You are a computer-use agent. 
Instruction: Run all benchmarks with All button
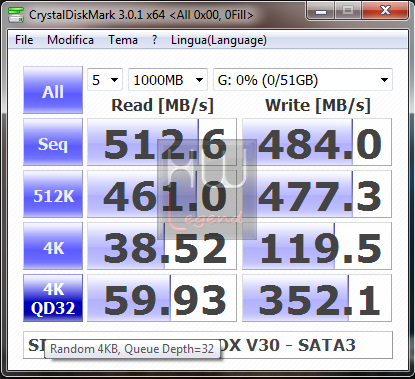pos(53,90)
